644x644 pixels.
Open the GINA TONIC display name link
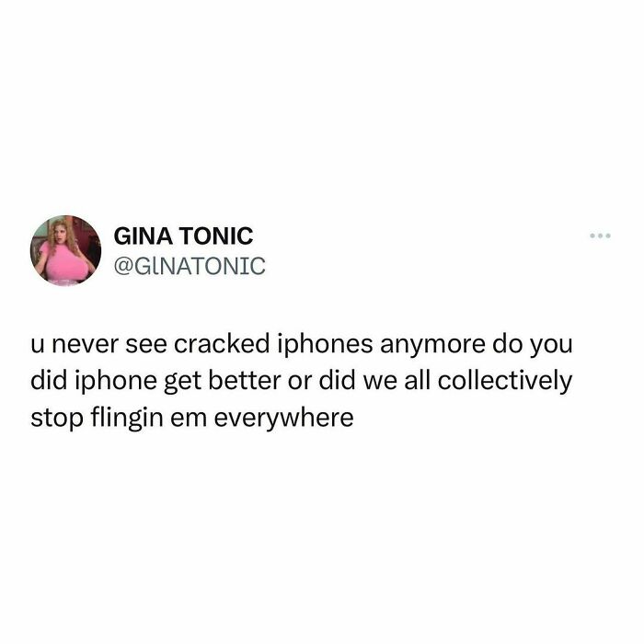(x=183, y=236)
